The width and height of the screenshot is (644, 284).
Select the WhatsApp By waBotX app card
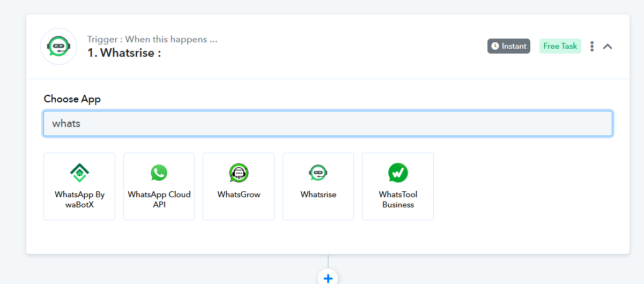tap(79, 186)
